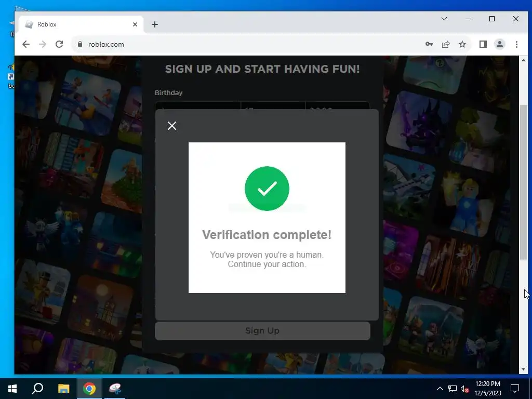The width and height of the screenshot is (532, 399).
Task: Click the muted volume tray icon
Action: (465, 389)
